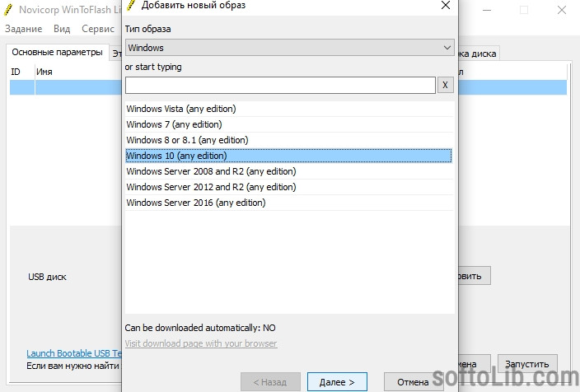Select Windows Vista (any edition)
This screenshot has width=580, height=392.
click(x=288, y=109)
